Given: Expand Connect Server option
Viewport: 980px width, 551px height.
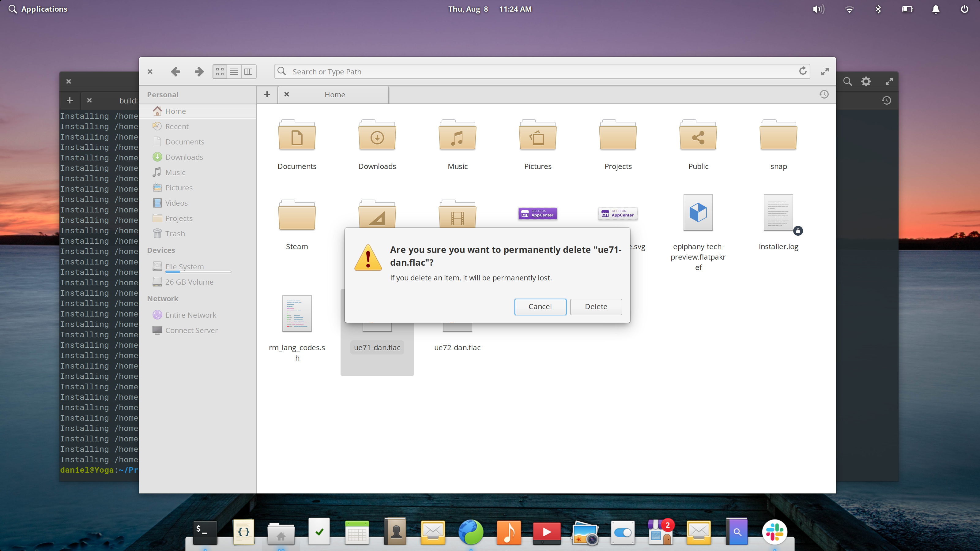Looking at the screenshot, I should (191, 330).
